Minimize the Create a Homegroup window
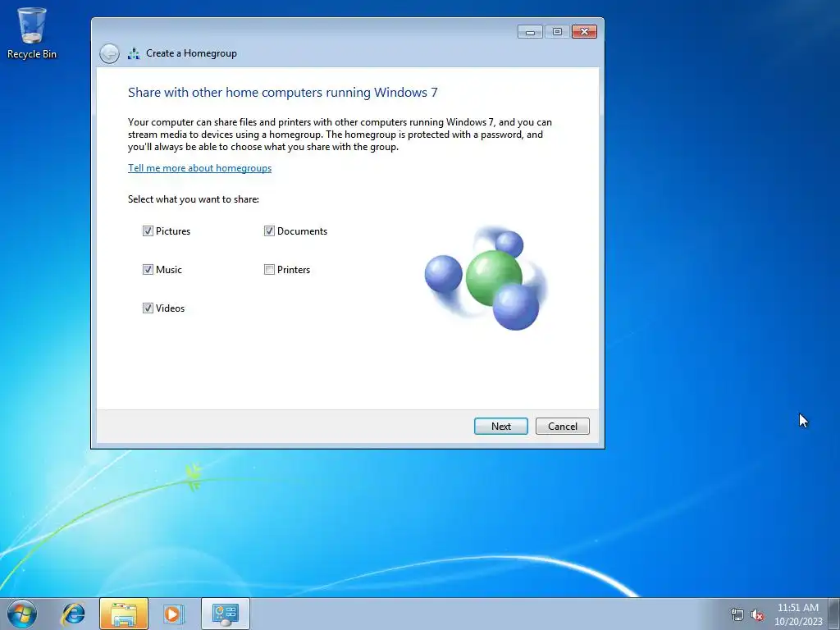 (531, 32)
